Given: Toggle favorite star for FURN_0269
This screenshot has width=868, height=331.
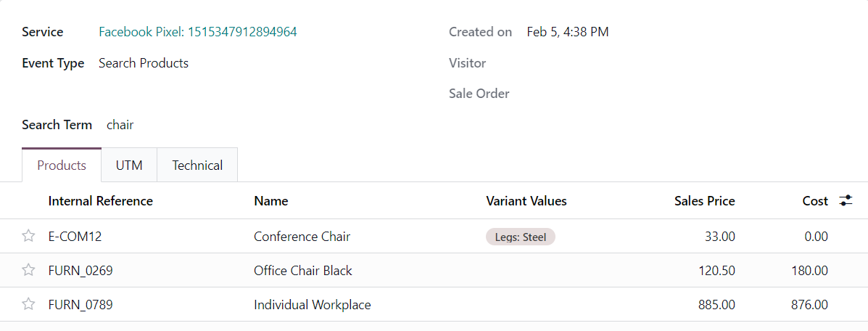Looking at the screenshot, I should click(28, 270).
